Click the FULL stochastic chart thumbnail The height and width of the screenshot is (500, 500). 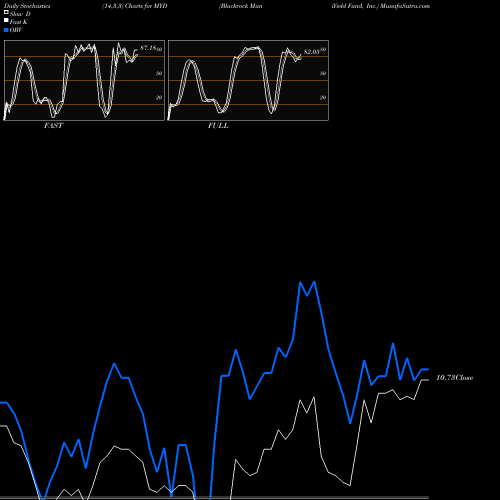click(248, 80)
